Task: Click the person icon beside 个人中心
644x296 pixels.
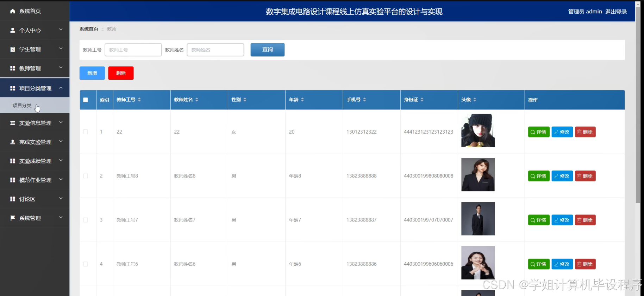Action: click(x=13, y=30)
